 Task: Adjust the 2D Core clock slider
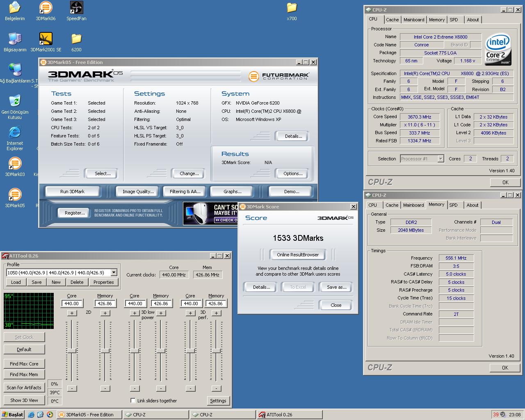click(72, 351)
